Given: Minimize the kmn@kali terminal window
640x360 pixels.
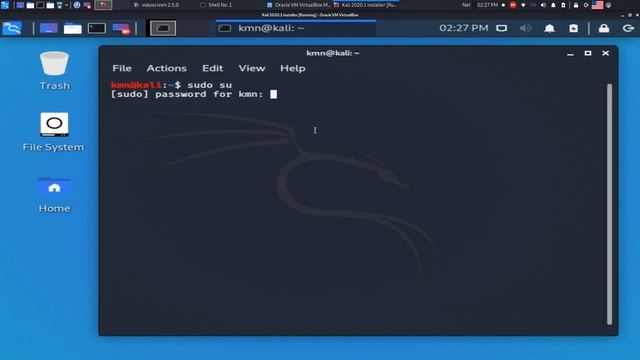Looking at the screenshot, I should click(570, 53).
